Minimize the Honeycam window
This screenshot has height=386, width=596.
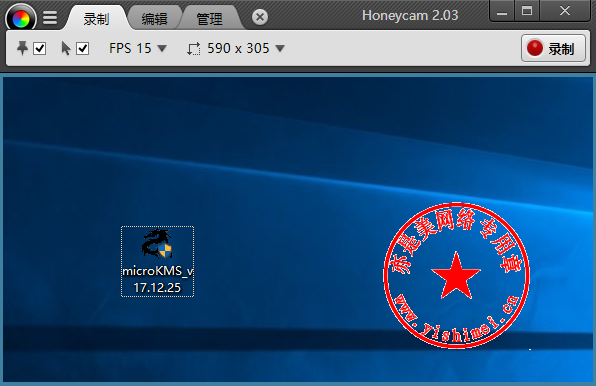[502, 11]
